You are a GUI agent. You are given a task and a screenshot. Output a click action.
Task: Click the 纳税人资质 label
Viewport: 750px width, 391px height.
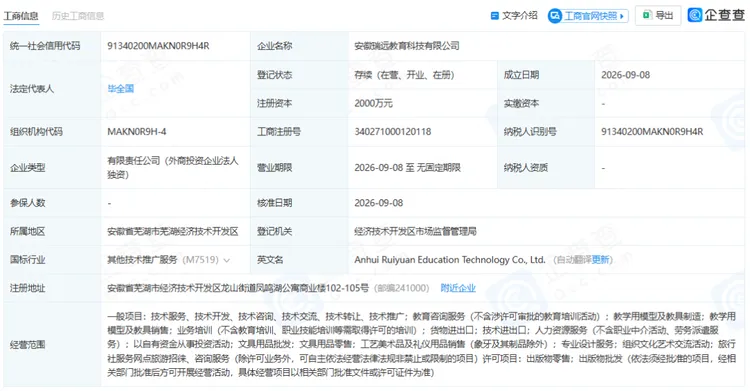(526, 168)
